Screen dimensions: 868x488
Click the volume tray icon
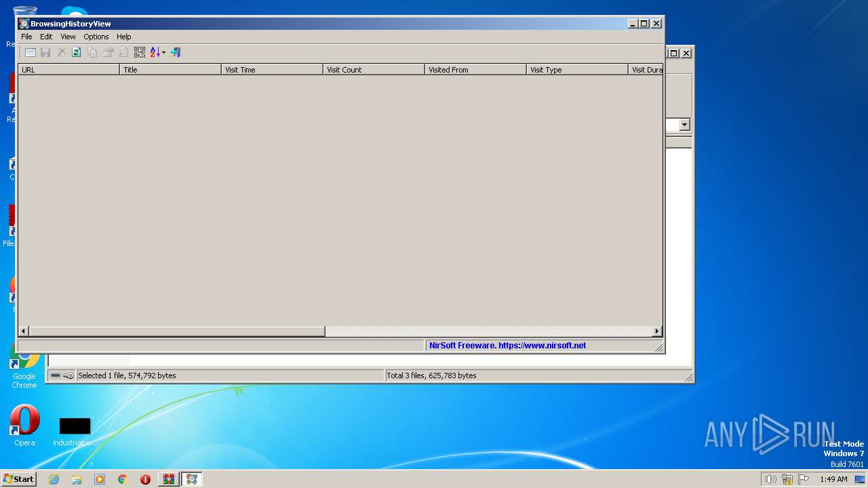(x=770, y=479)
